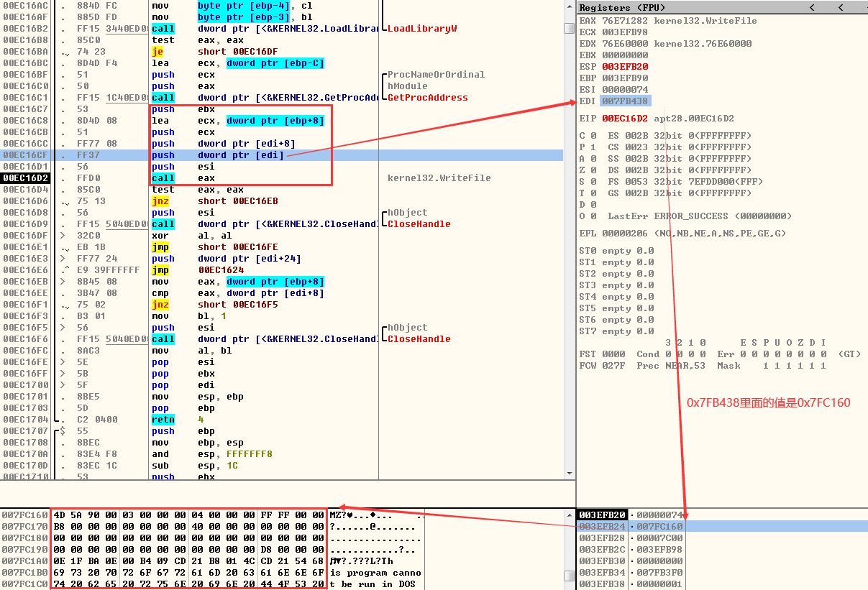
Task: Select the EAX register value 76E71282
Action: click(625, 21)
